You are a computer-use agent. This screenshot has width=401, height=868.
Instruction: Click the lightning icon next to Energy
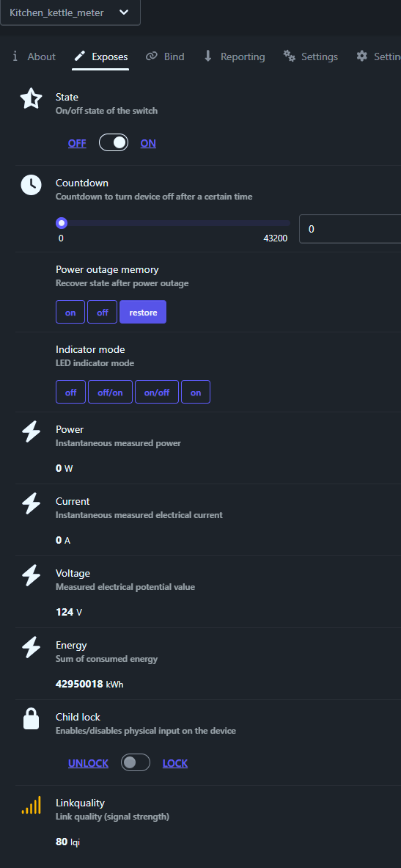tap(31, 647)
